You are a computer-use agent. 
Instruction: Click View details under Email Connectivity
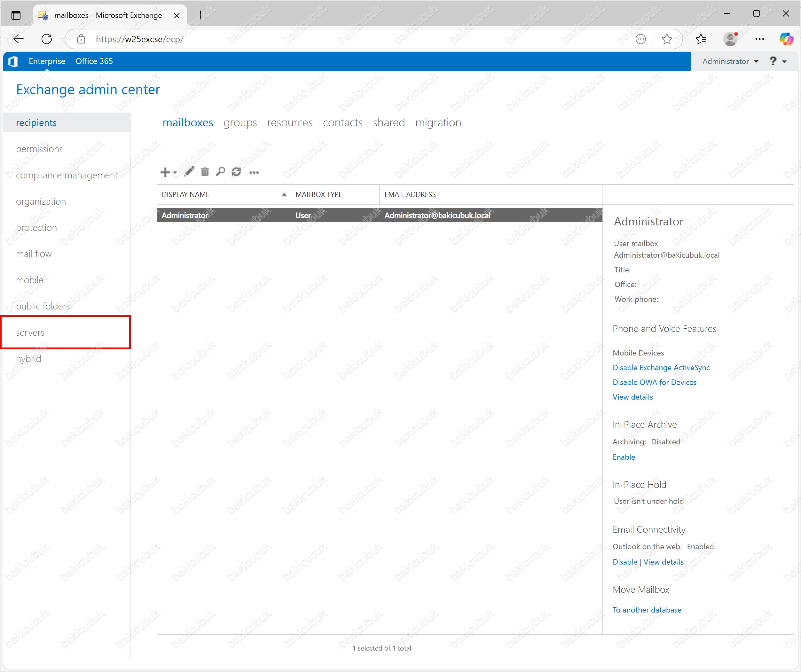(x=664, y=562)
